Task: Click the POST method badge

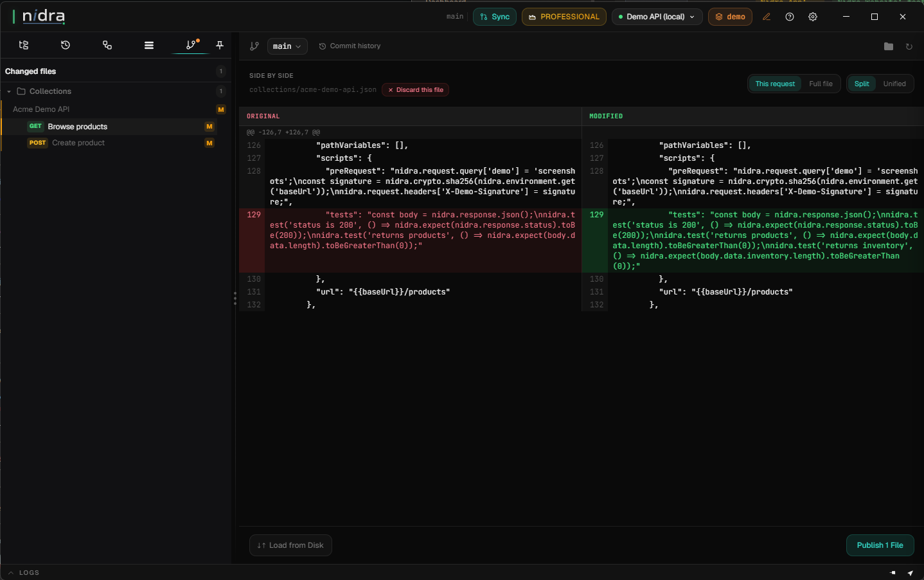Action: (38, 143)
